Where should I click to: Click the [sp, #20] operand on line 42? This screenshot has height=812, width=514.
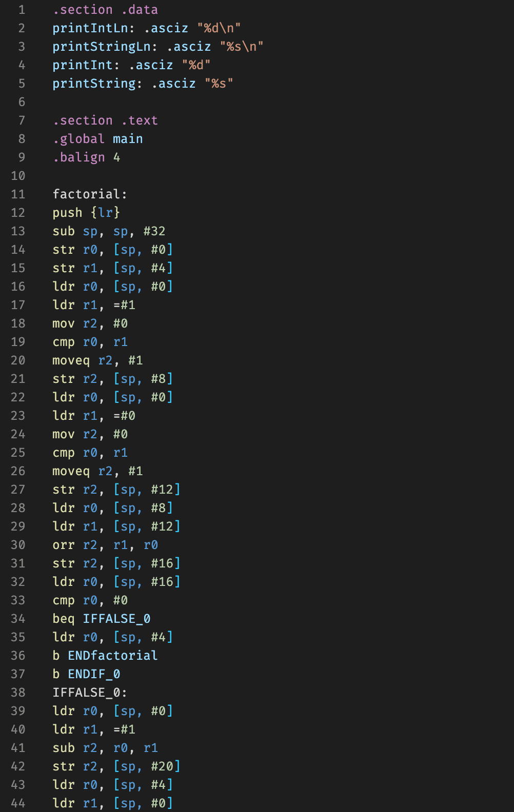pyautogui.click(x=147, y=766)
